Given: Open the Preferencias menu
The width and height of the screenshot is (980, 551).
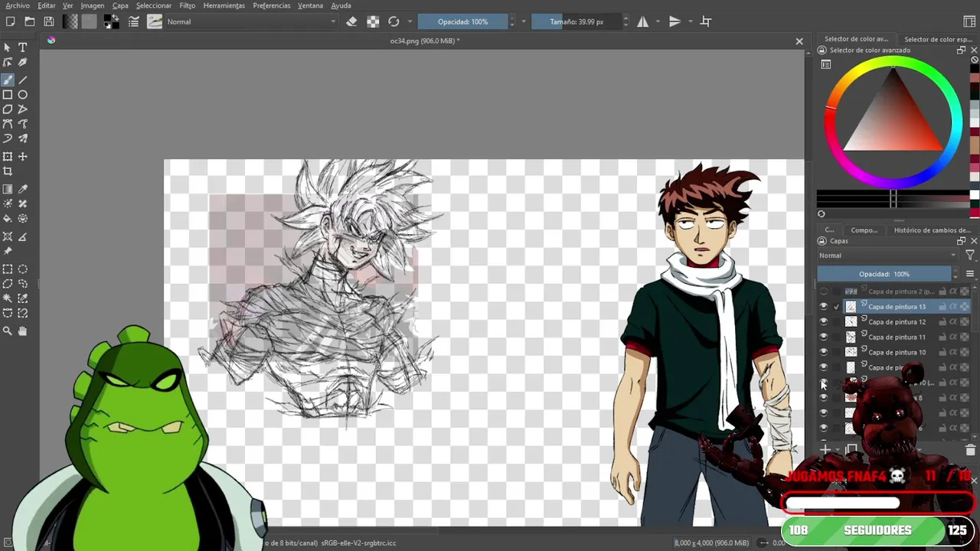Looking at the screenshot, I should pyautogui.click(x=272, y=5).
